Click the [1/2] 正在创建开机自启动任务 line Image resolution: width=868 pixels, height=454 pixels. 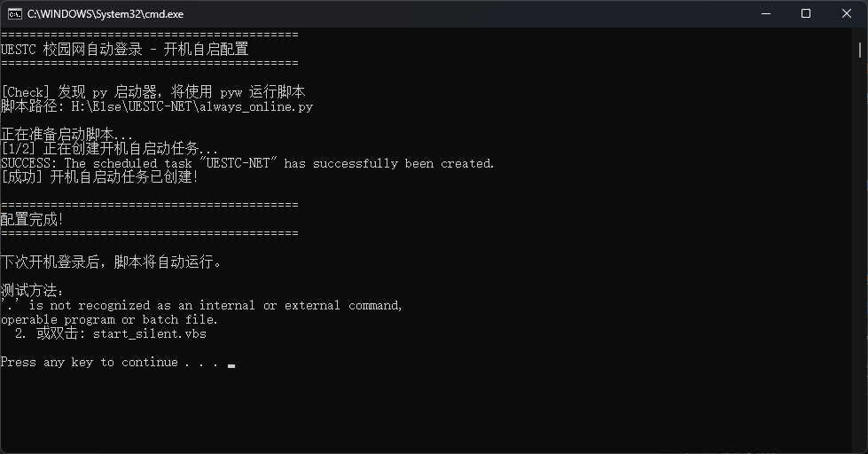[x=110, y=148]
